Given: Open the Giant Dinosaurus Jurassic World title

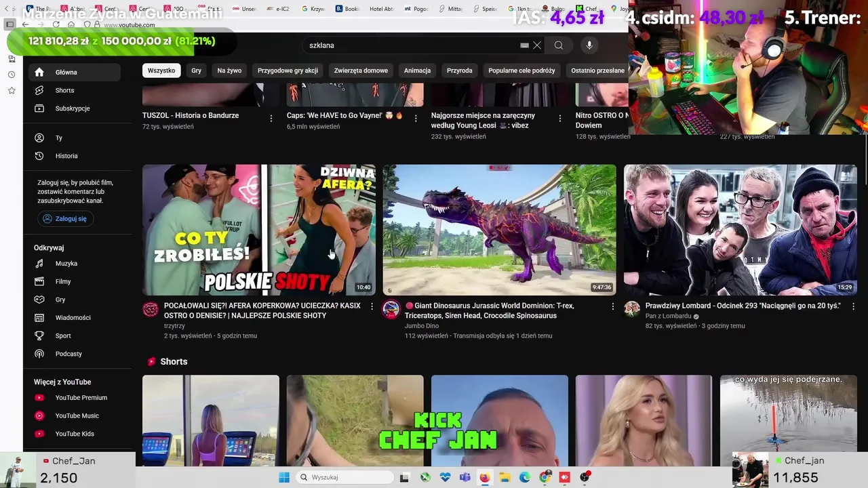Looking at the screenshot, I should (x=490, y=310).
